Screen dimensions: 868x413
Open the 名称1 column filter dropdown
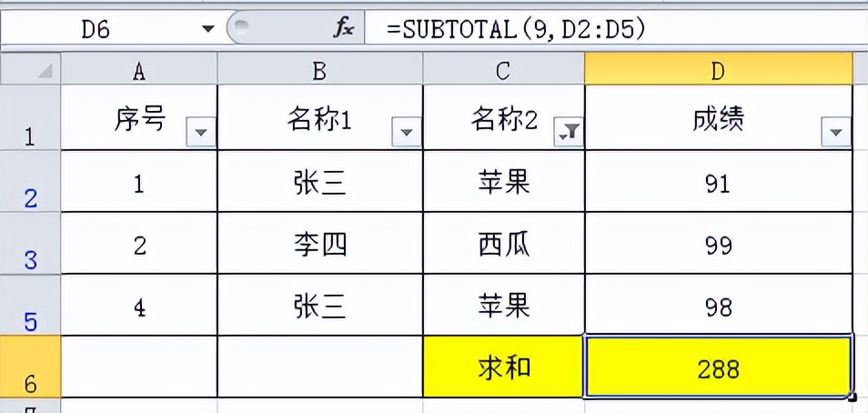tap(407, 133)
